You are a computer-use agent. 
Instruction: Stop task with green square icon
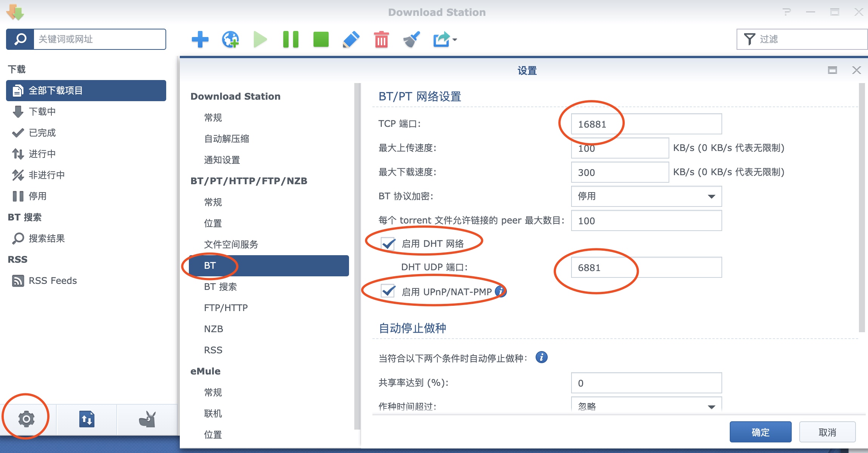pyautogui.click(x=321, y=39)
